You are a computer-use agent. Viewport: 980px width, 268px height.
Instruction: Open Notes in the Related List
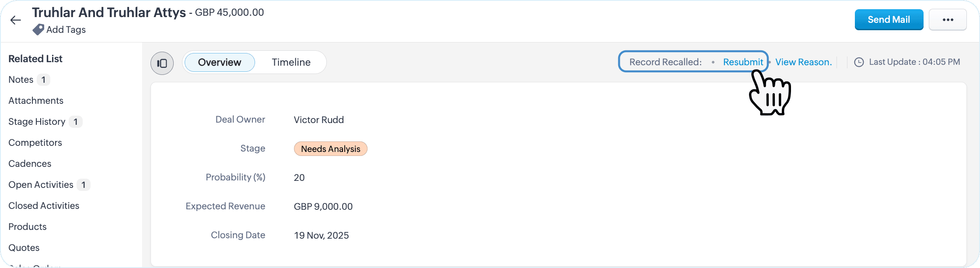(x=21, y=80)
